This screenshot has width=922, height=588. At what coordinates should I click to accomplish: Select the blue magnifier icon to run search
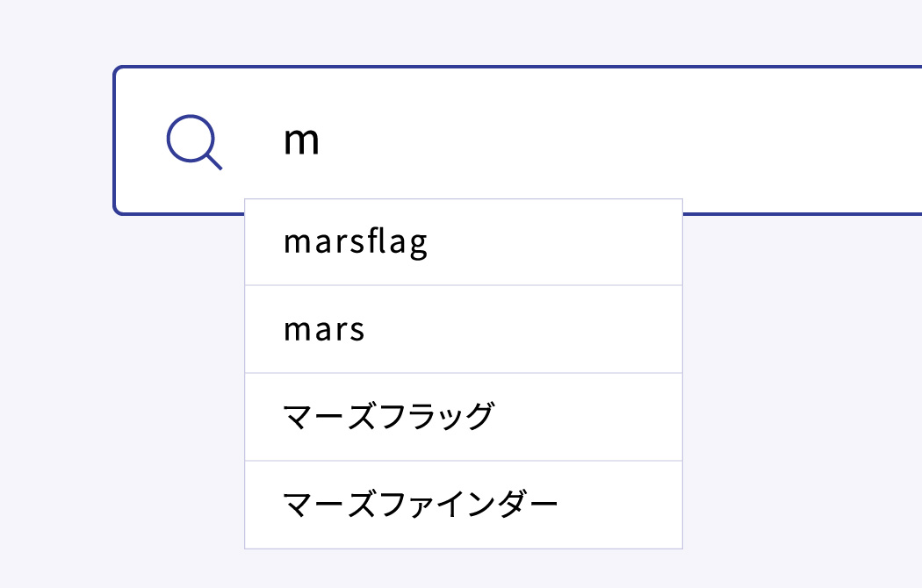tap(193, 140)
